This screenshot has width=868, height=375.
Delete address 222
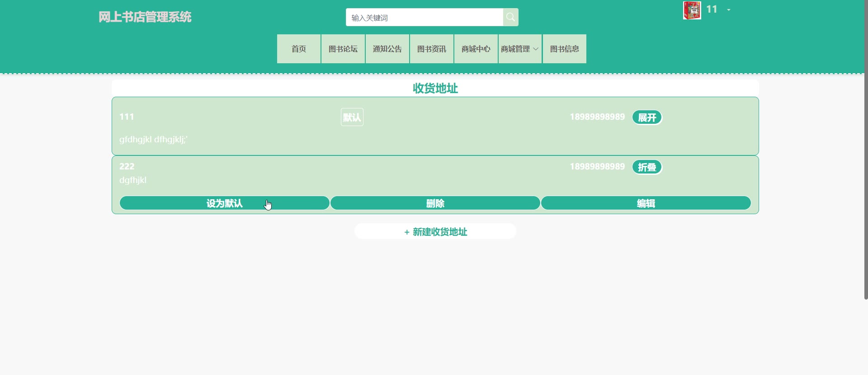tap(435, 203)
